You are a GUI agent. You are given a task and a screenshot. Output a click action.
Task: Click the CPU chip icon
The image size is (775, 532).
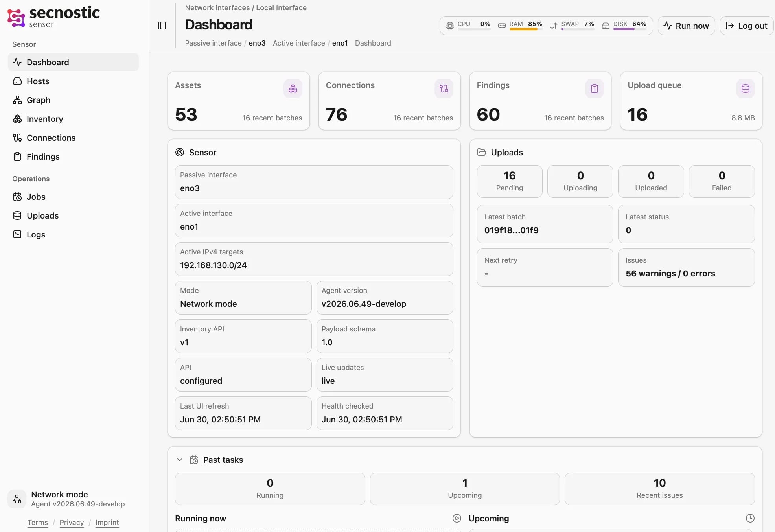click(x=450, y=26)
